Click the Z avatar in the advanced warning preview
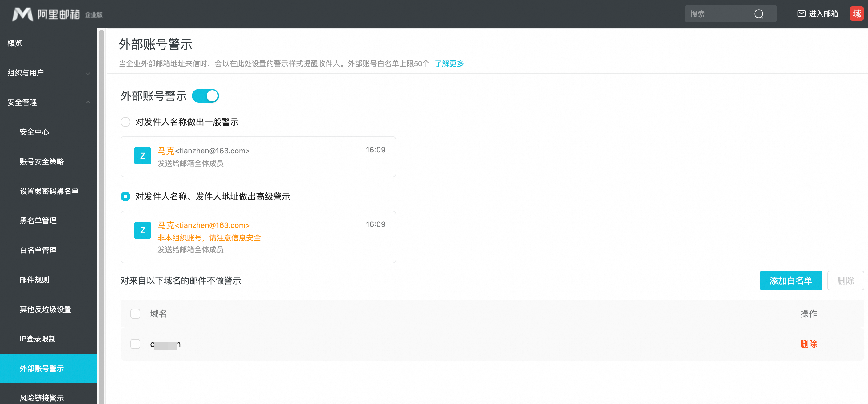 [142, 230]
